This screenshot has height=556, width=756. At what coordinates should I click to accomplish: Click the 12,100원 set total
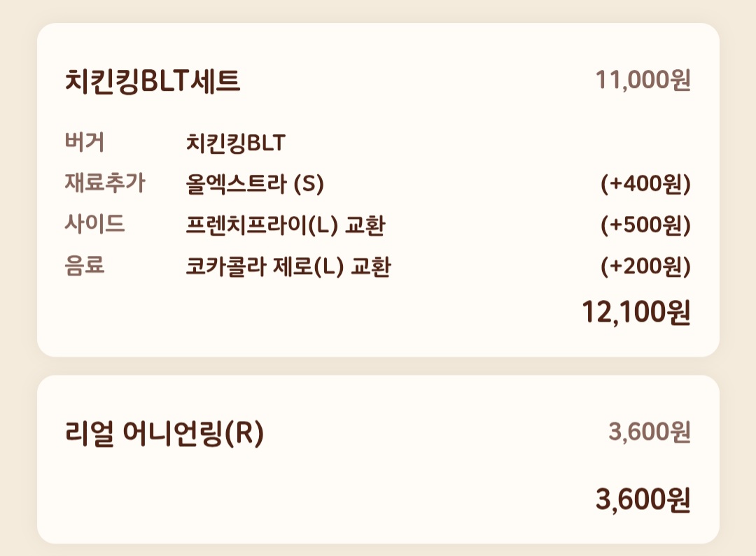tap(636, 312)
